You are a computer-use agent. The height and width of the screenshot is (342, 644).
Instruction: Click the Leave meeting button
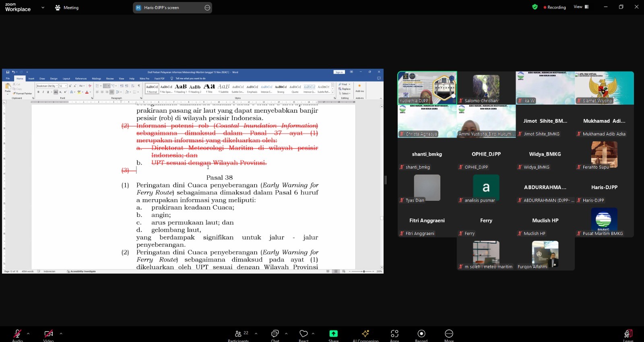(x=628, y=334)
